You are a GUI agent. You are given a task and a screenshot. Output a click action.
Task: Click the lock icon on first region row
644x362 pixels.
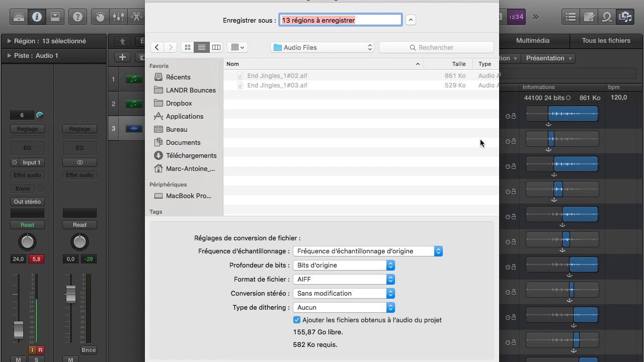514,116
